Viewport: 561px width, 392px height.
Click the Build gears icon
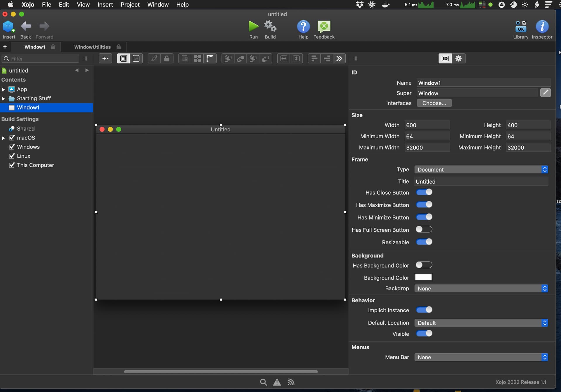270,27
